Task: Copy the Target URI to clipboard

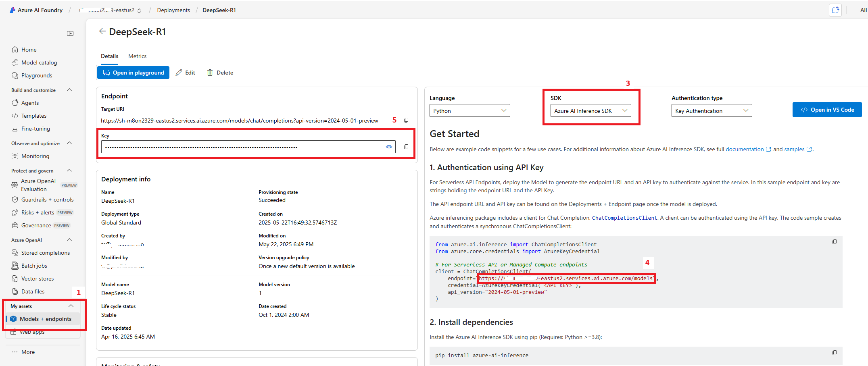Action: pyautogui.click(x=406, y=120)
